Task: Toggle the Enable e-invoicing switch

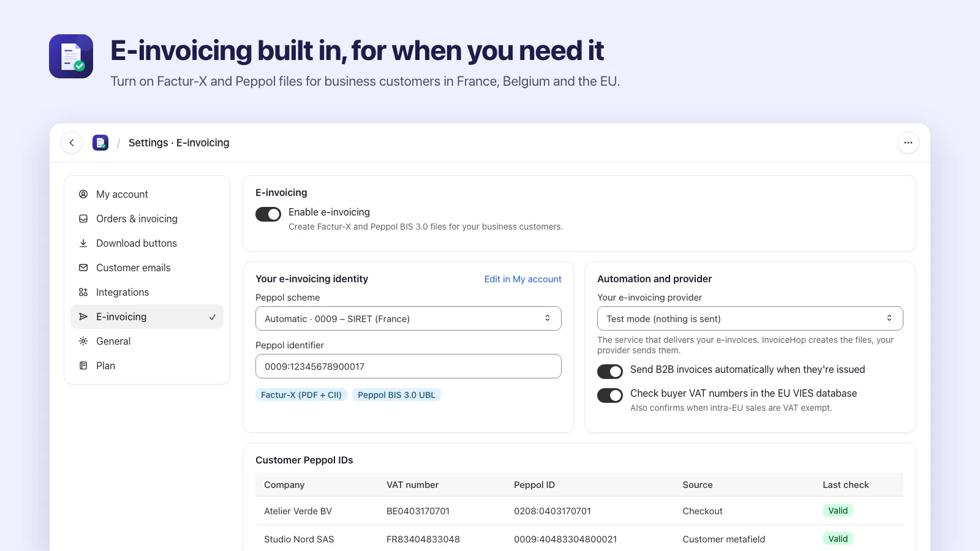Action: [x=268, y=214]
